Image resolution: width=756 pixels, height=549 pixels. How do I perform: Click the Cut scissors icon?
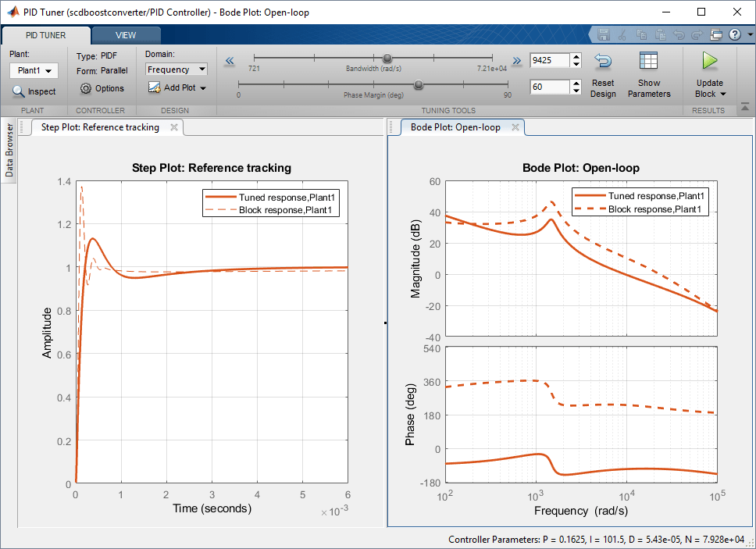point(622,34)
